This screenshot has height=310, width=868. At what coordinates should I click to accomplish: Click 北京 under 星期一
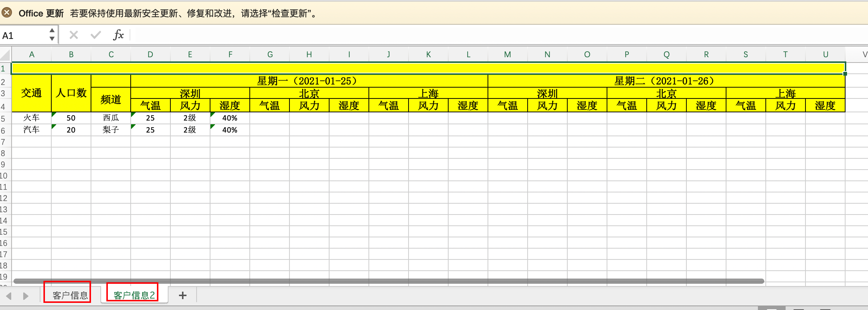click(x=309, y=93)
